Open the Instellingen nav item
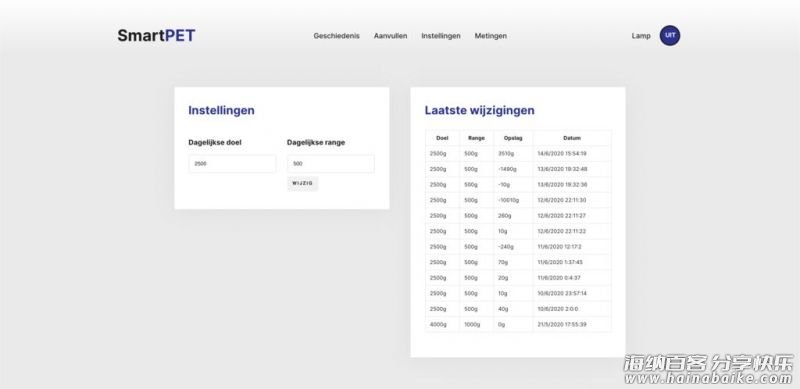800x389 pixels. pyautogui.click(x=441, y=36)
